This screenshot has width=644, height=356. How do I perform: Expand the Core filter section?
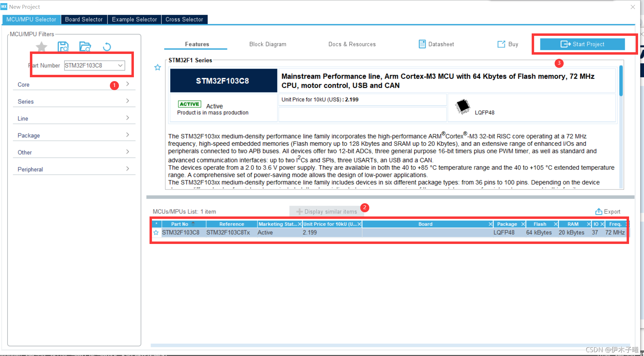click(74, 85)
